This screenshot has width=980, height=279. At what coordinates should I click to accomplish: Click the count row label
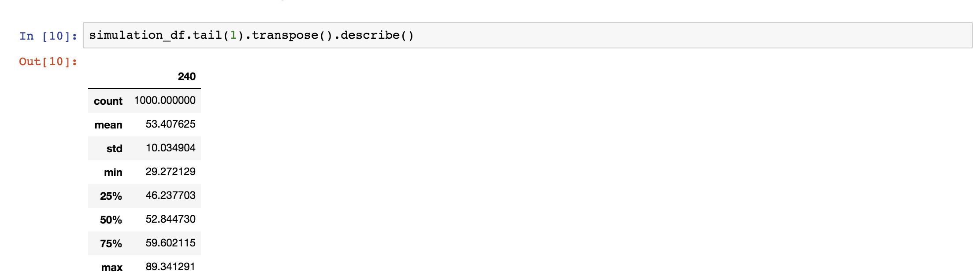(x=108, y=101)
